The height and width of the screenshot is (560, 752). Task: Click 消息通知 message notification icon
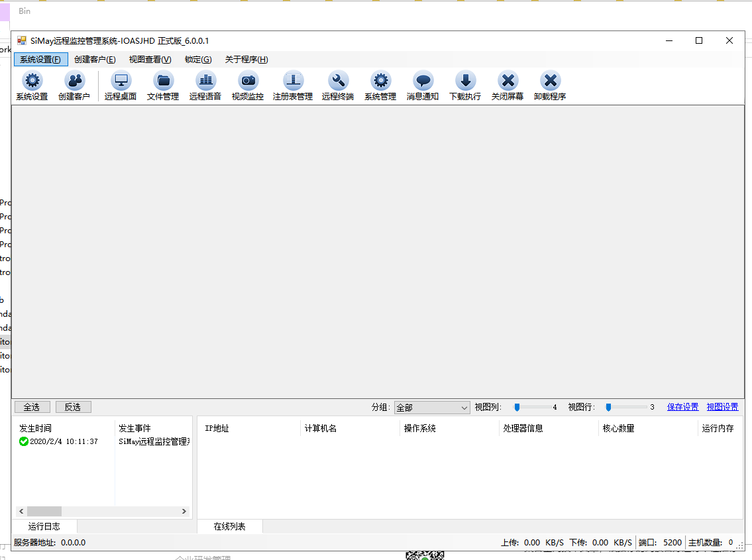tap(423, 86)
